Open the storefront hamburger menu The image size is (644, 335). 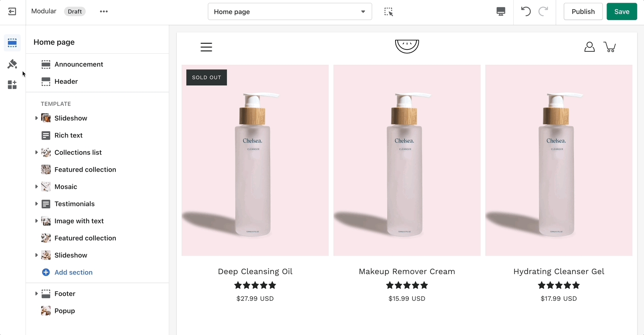click(206, 47)
